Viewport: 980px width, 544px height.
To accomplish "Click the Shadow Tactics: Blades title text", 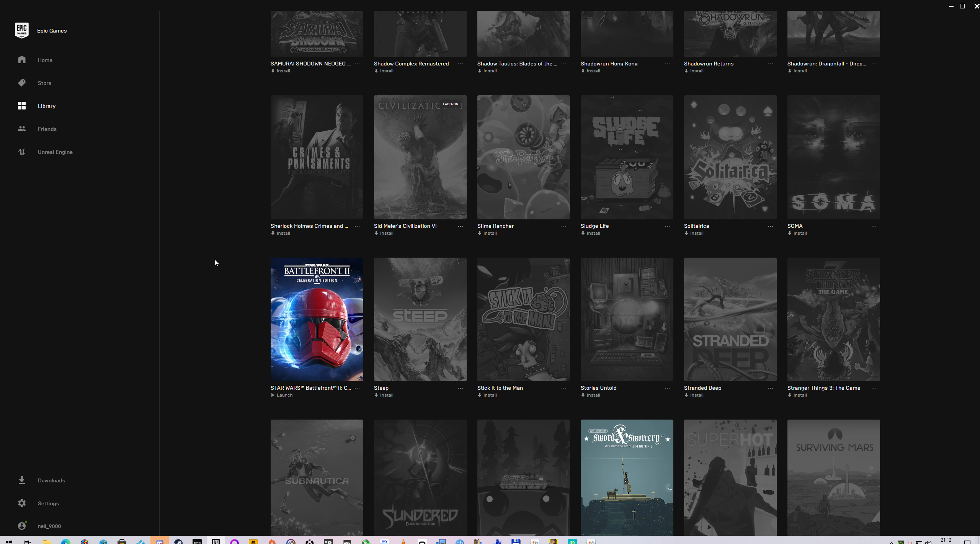I will [517, 64].
